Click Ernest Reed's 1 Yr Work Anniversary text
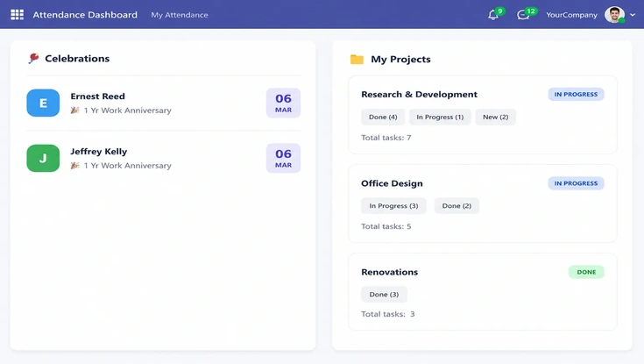644x364 pixels. tap(128, 111)
